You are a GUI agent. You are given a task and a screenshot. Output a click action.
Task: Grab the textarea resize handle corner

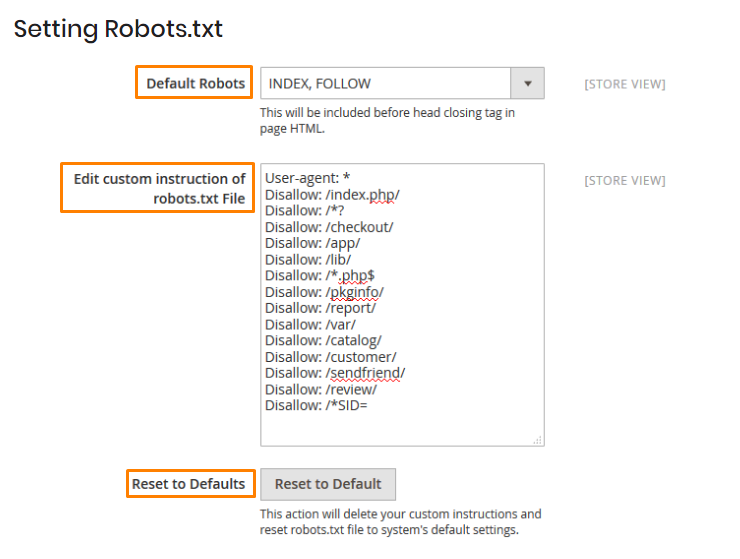tap(538, 440)
